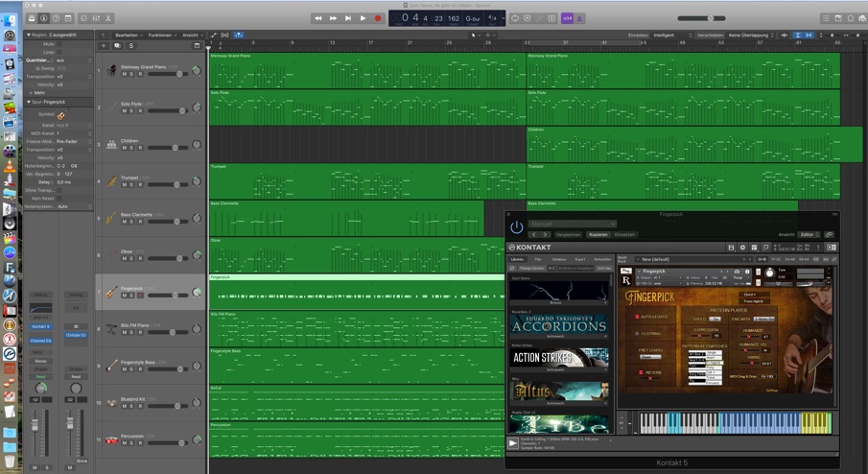Open the Ansicht Editor dropdown in plugin window
Screen dimensions: 868x474
(x=809, y=235)
